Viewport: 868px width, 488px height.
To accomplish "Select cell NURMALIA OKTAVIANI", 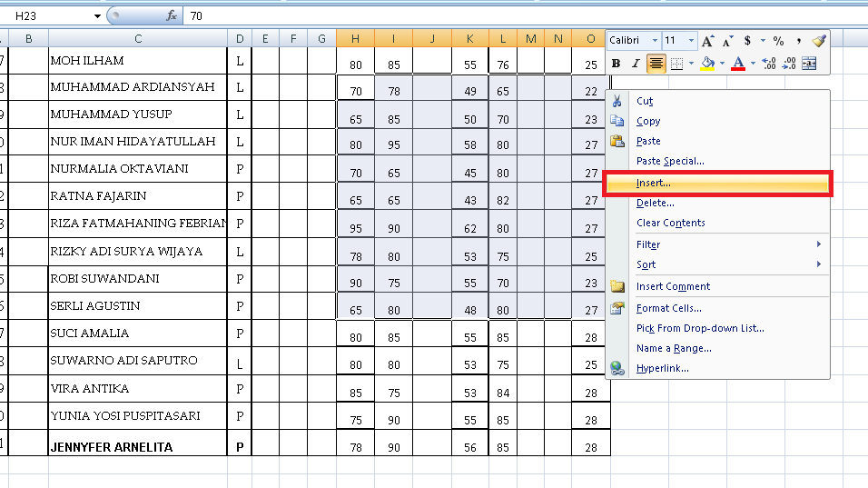I will click(138, 168).
